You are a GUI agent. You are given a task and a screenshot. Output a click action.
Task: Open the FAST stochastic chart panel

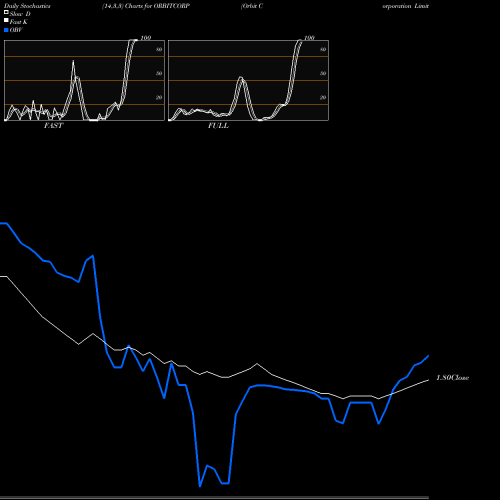[84, 80]
